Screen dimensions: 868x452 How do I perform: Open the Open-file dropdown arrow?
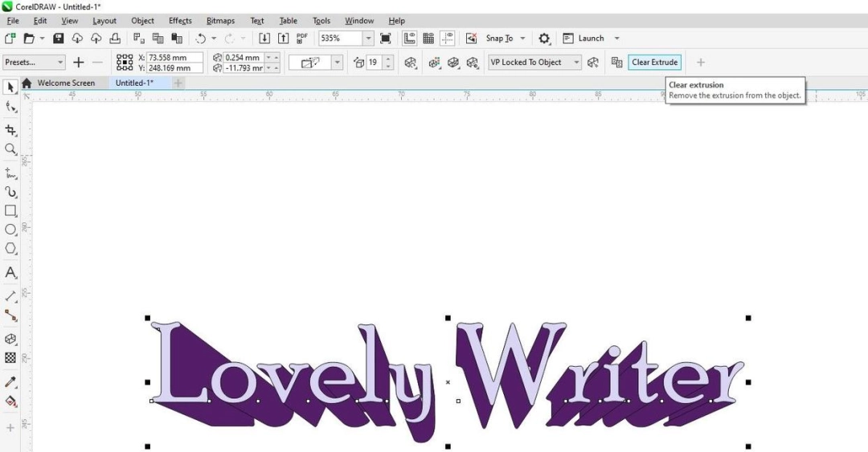(42, 39)
